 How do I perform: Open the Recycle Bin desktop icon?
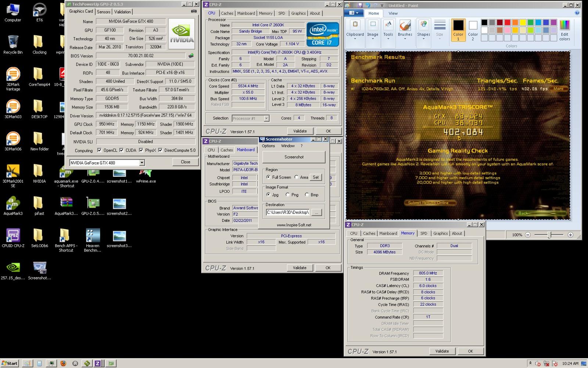pyautogui.click(x=13, y=45)
